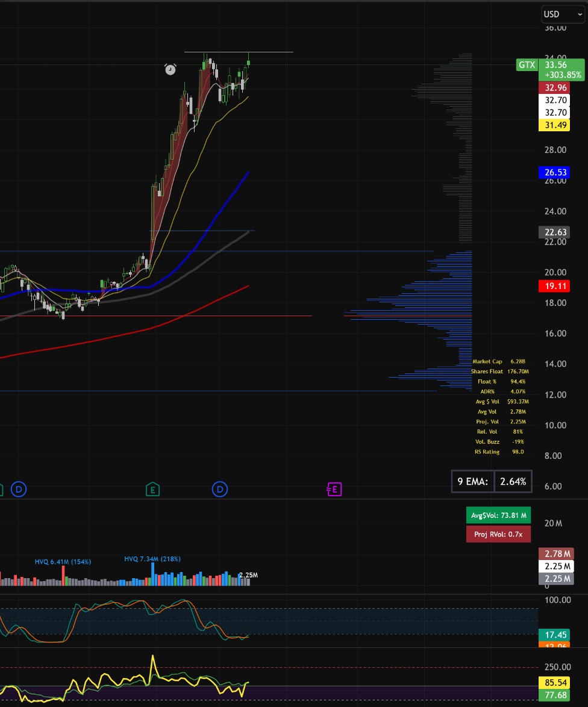Click the leftmost blue dividend D marker
This screenshot has height=707, width=588.
(19, 489)
